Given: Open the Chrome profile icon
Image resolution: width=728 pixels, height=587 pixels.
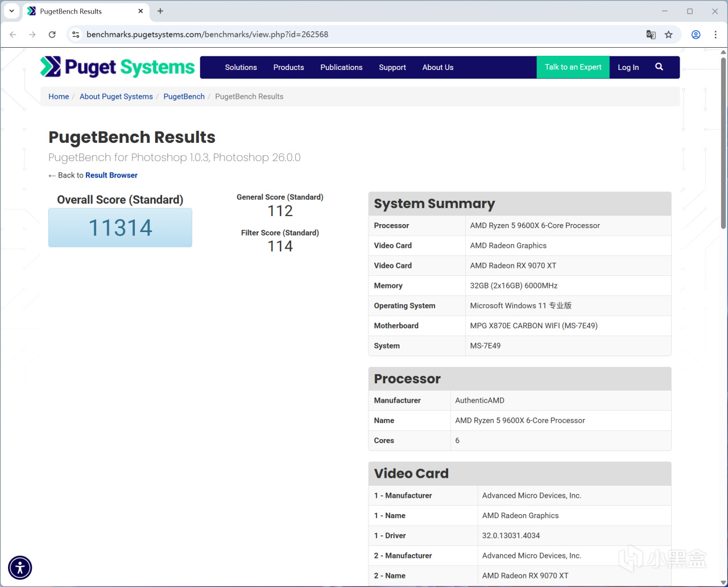Looking at the screenshot, I should (696, 35).
